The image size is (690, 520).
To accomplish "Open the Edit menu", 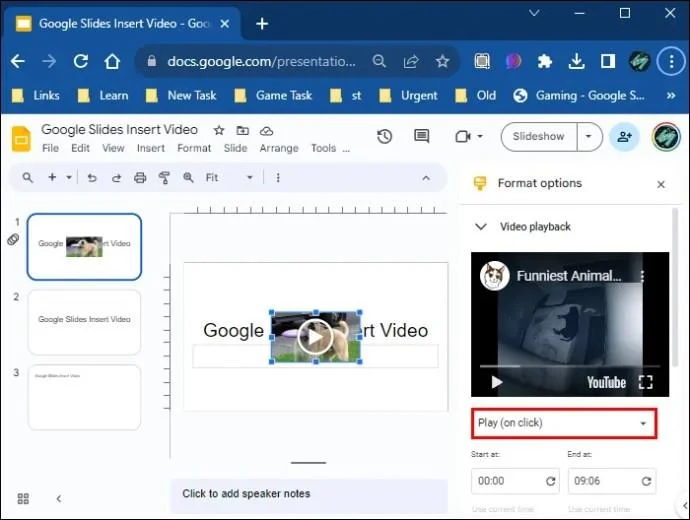I will tap(81, 148).
